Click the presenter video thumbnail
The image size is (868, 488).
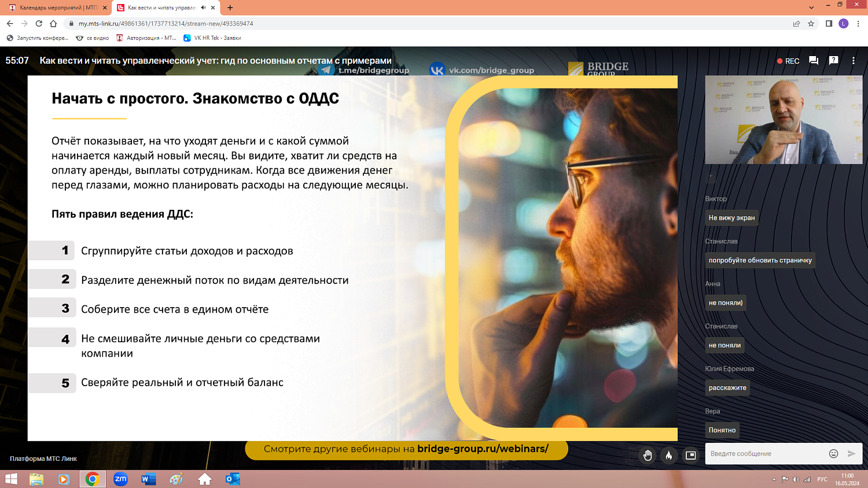click(x=784, y=120)
